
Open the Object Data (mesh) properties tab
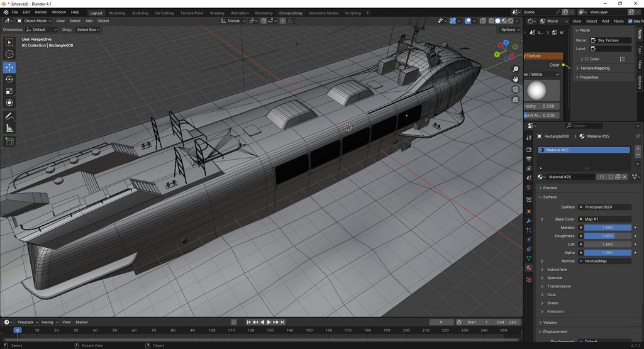pos(529,258)
